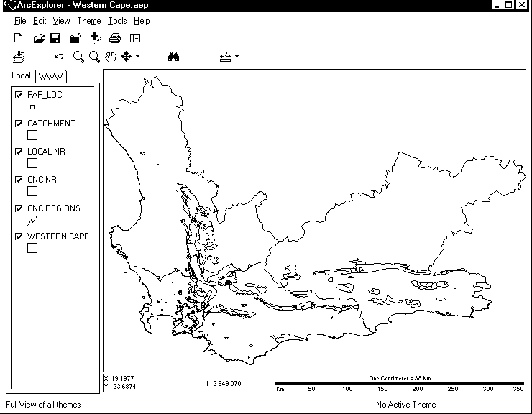The image size is (532, 414).
Task: Open the direction pan tool dropdown arrow
Action: [137, 57]
